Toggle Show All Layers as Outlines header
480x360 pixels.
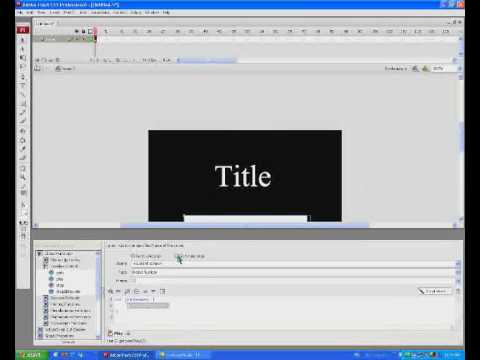tap(90, 31)
